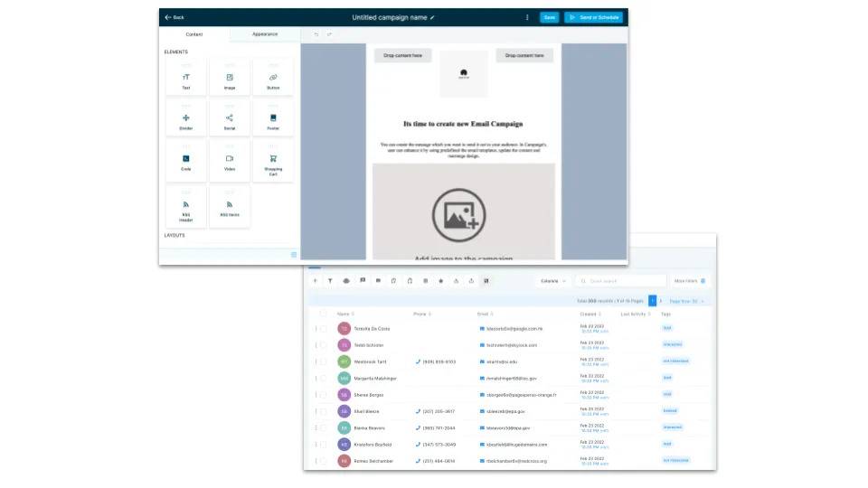The width and height of the screenshot is (868, 488).
Task: Select the Social element tile
Action: click(x=230, y=117)
